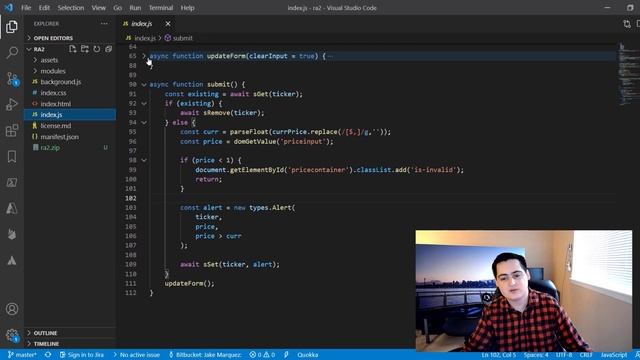
Task: Click No active issue in status bar
Action: pyautogui.click(x=136, y=355)
